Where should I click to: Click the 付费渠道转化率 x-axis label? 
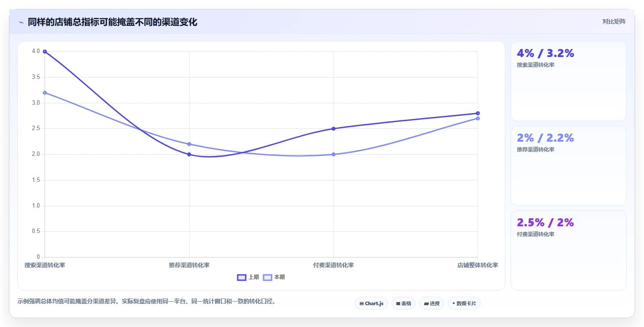334,265
